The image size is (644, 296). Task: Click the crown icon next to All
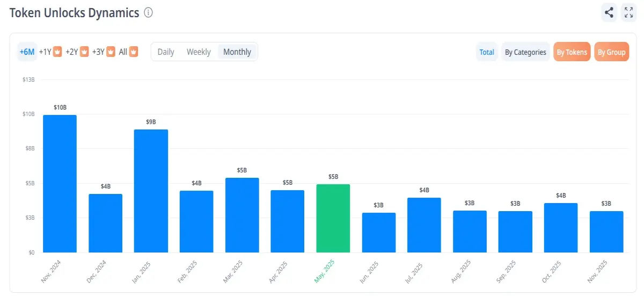pyautogui.click(x=134, y=52)
